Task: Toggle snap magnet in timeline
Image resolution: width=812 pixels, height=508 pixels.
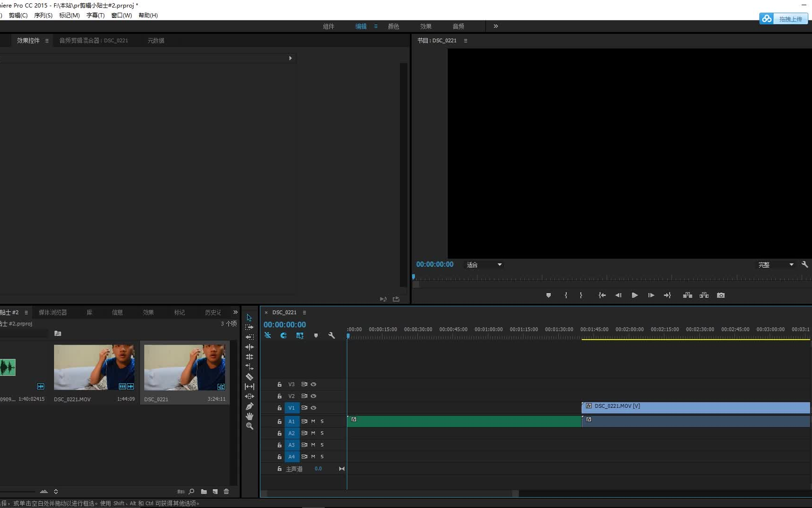Action: pyautogui.click(x=283, y=335)
